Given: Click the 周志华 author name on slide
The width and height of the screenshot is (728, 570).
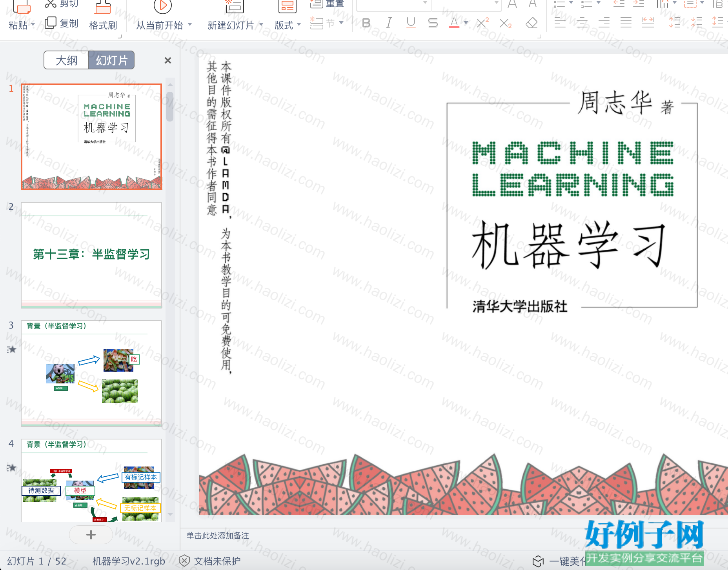Looking at the screenshot, I should [615, 103].
